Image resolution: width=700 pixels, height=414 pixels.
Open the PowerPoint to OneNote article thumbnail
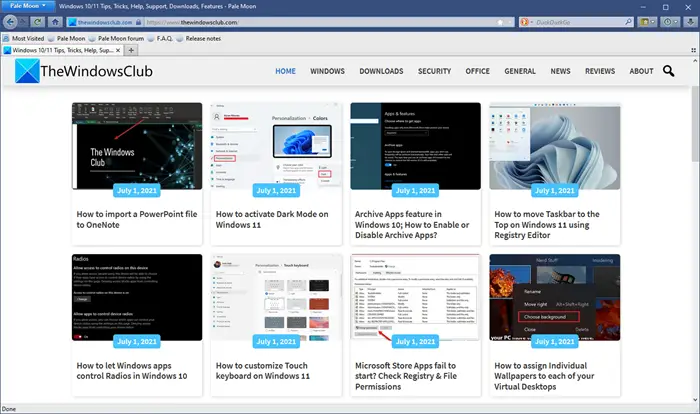pyautogui.click(x=137, y=146)
